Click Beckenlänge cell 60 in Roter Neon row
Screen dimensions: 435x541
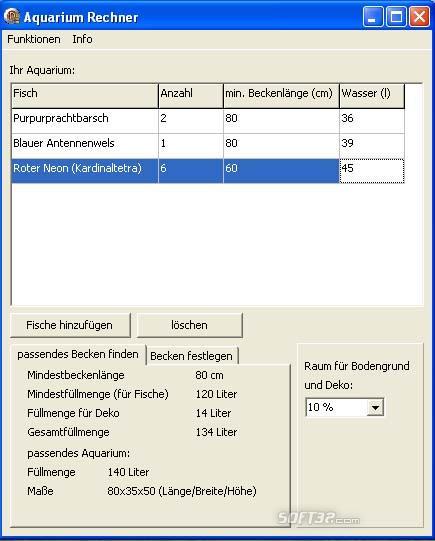281,171
